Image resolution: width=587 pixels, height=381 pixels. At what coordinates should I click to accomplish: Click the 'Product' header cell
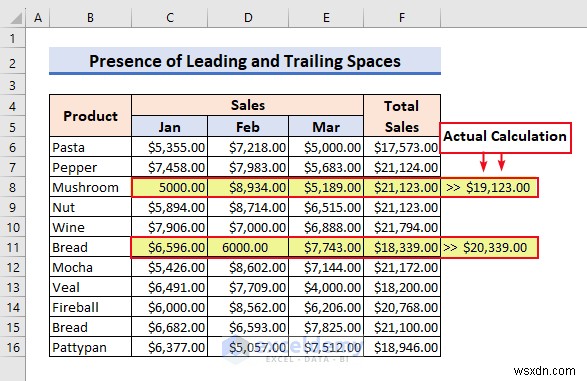pyautogui.click(x=91, y=116)
